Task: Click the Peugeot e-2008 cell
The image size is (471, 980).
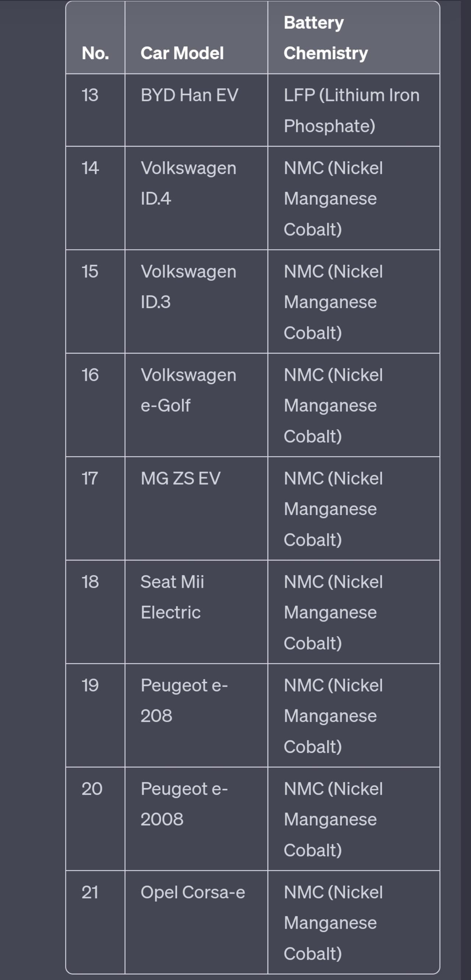Action: [x=196, y=819]
